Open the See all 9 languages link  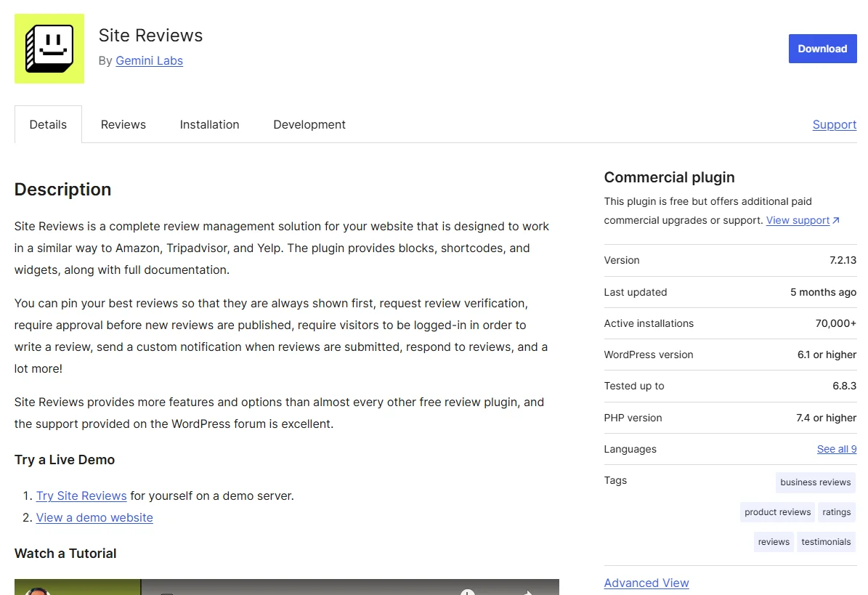pos(837,449)
